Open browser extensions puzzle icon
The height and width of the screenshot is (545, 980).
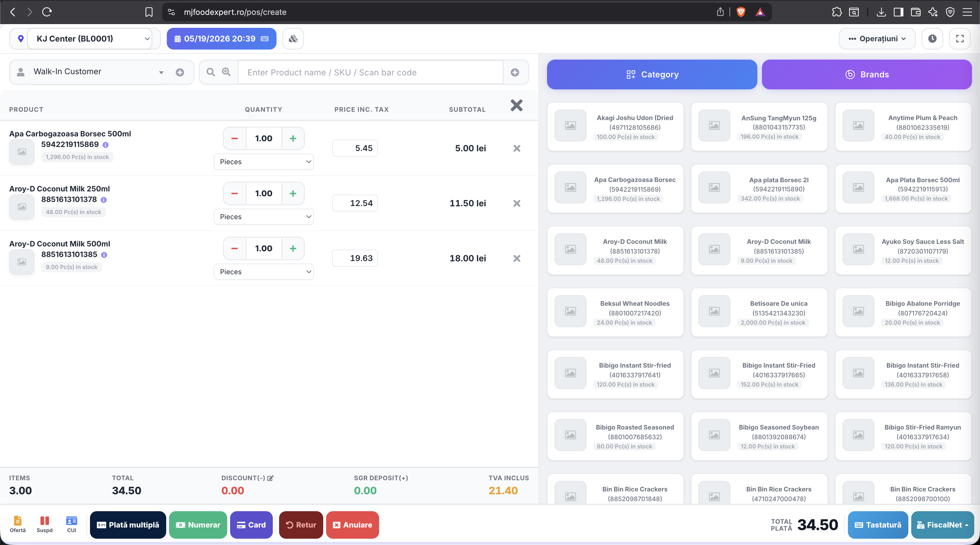click(836, 12)
